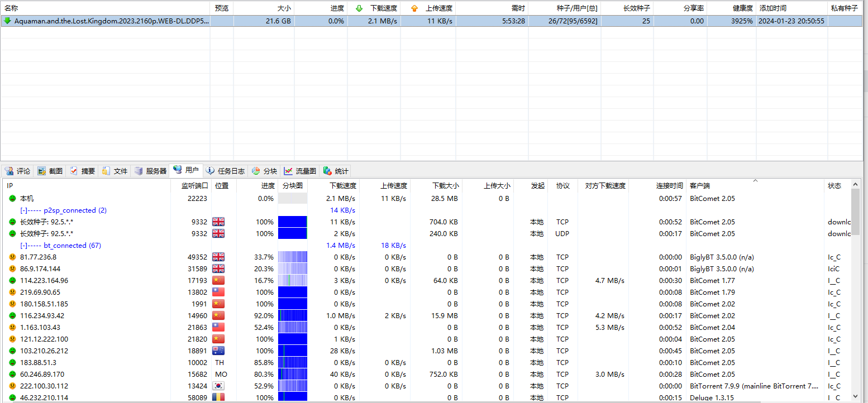Click the Australia flag for peer 103.210.26.212
868x403 pixels.
coord(218,351)
